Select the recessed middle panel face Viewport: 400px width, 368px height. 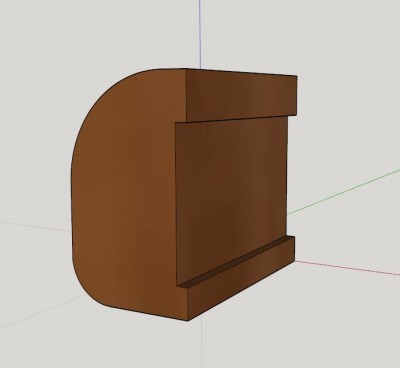click(x=232, y=200)
